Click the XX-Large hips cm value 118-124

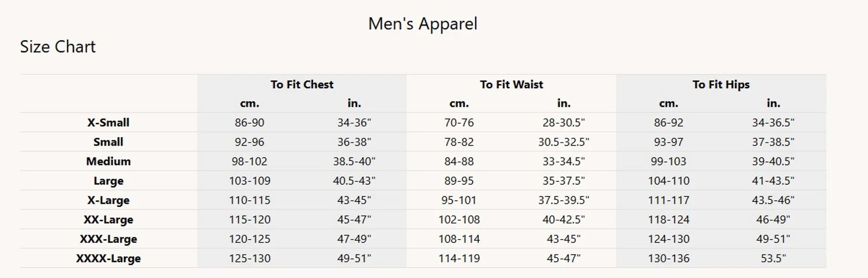(669, 219)
